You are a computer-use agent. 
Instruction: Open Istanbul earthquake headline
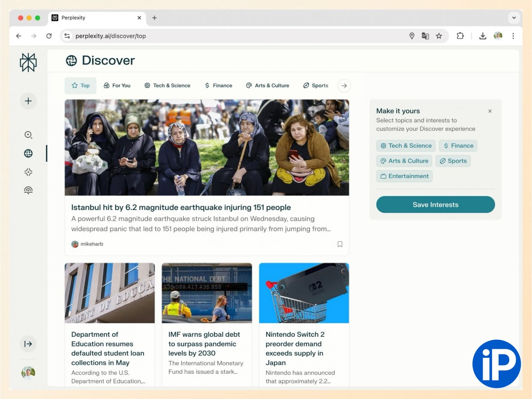coord(181,207)
